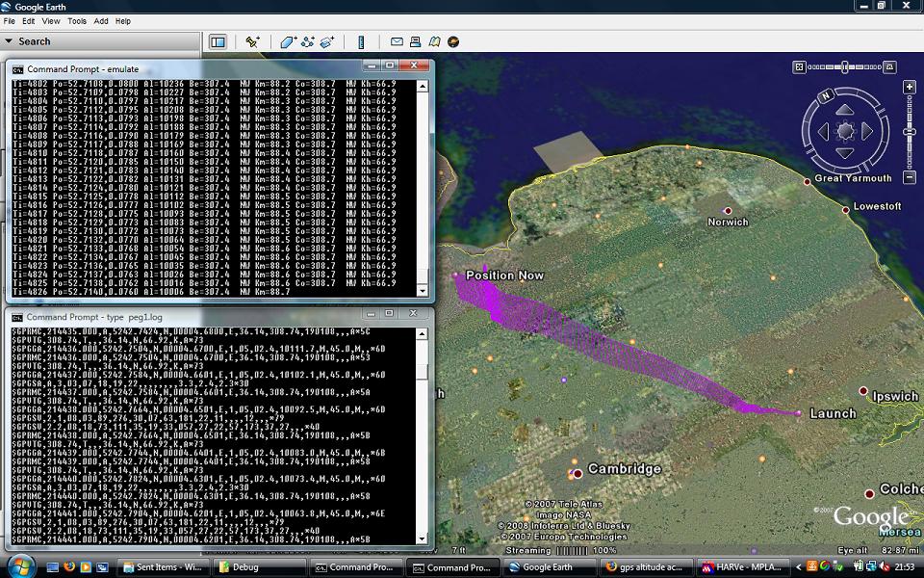Screen dimensions: 924x578
Task: Launch Firefox from the Quick Launch bar
Action: click(69, 567)
